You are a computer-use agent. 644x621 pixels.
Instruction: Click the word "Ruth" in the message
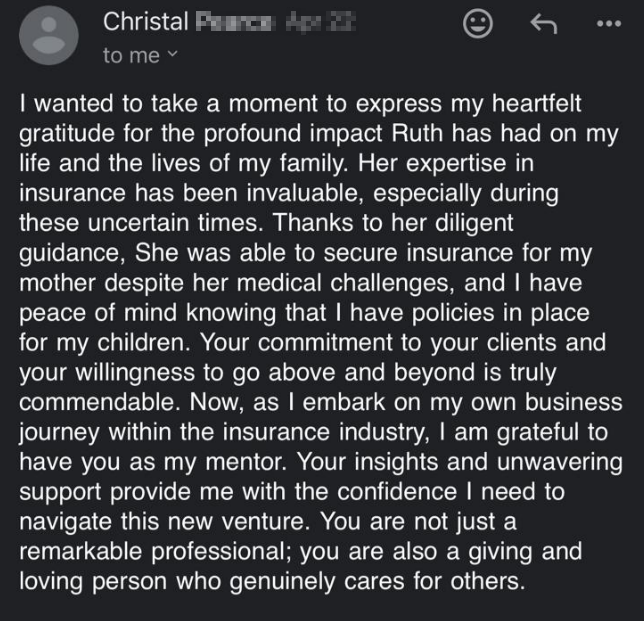point(417,133)
